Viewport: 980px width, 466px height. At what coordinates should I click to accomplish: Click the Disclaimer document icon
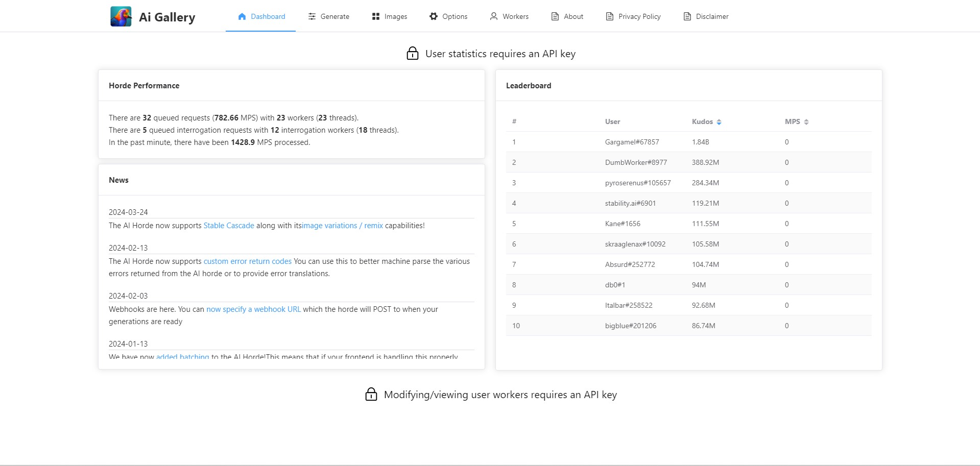point(687,16)
